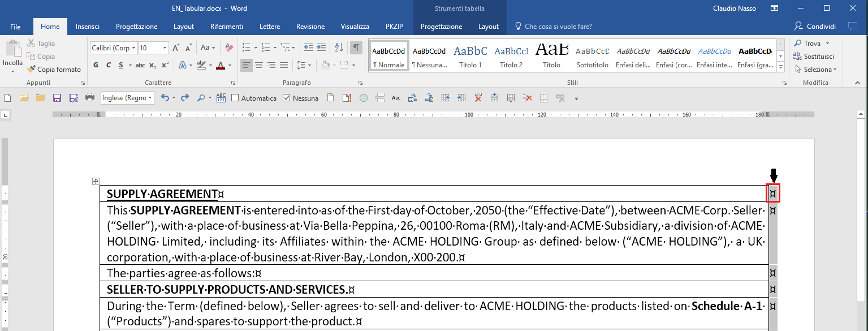Toggle bold G formatting
This screenshot has width=868, height=331.
click(x=96, y=65)
